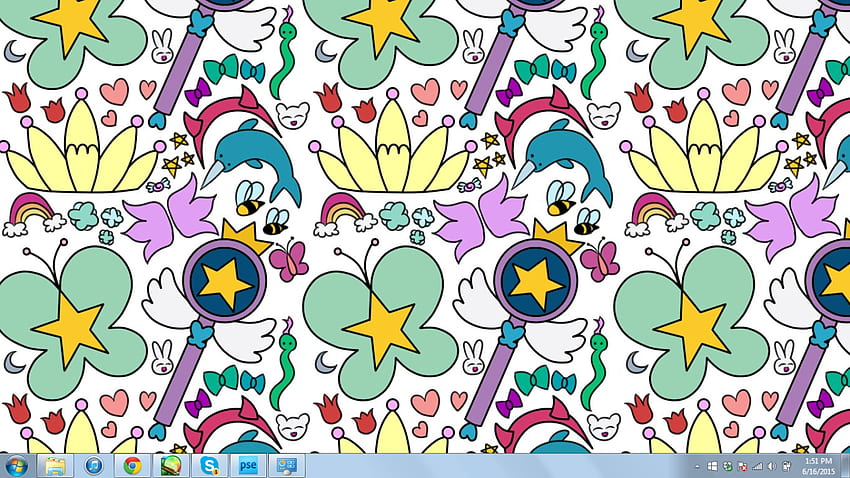Viewport: 850px width, 478px height.
Task: Open the Windows Start menu orb
Action: point(17,466)
